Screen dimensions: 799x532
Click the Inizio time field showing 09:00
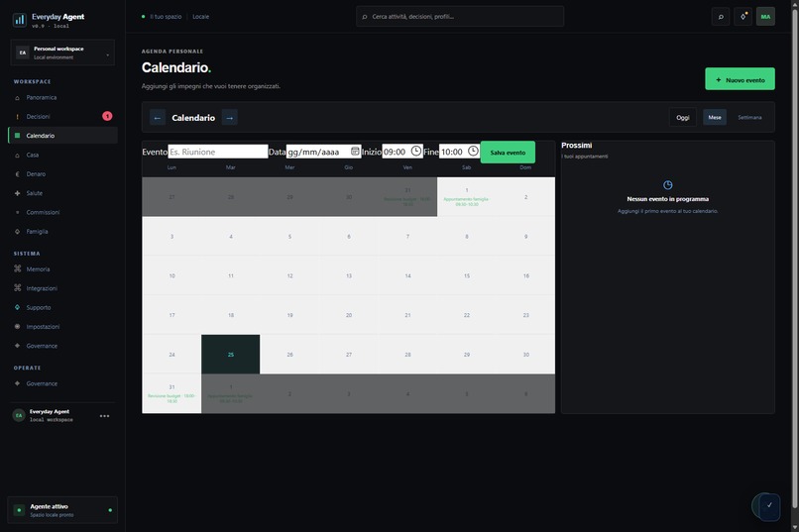coord(402,152)
